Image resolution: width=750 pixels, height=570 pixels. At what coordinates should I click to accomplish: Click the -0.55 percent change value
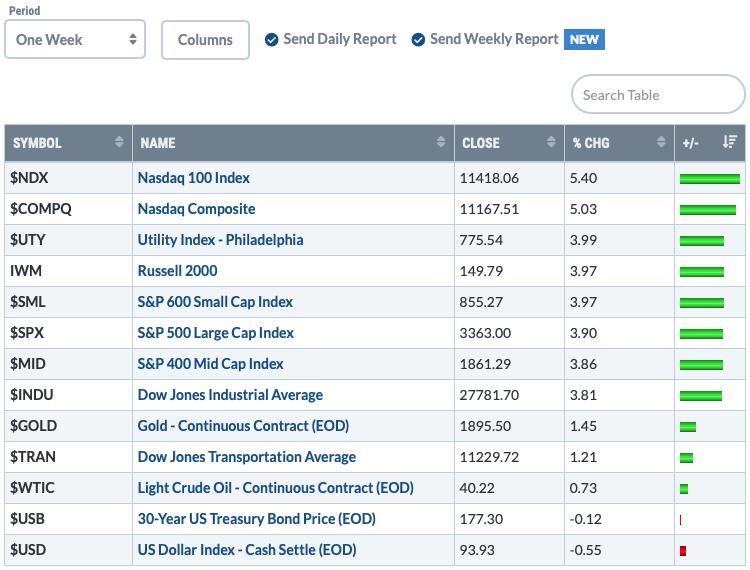pyautogui.click(x=585, y=550)
